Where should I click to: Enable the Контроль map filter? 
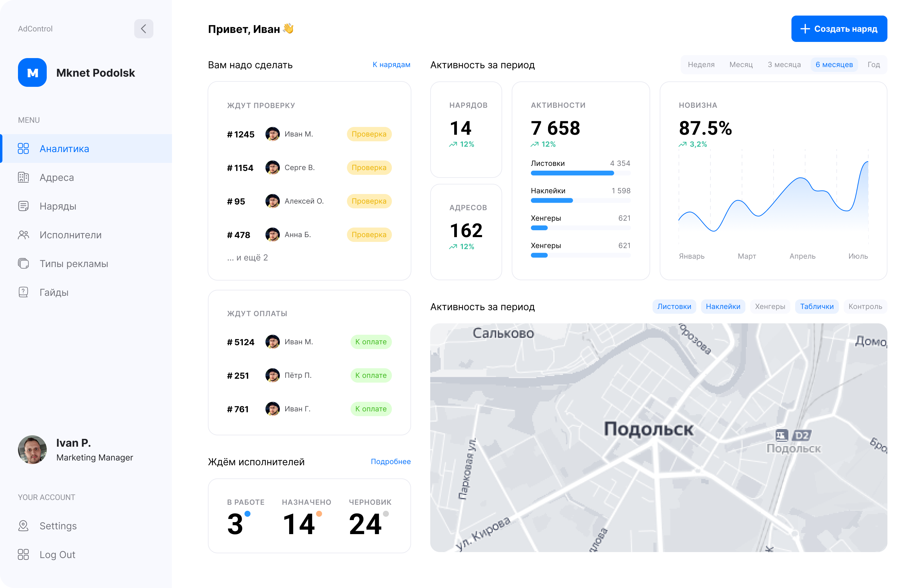click(865, 307)
